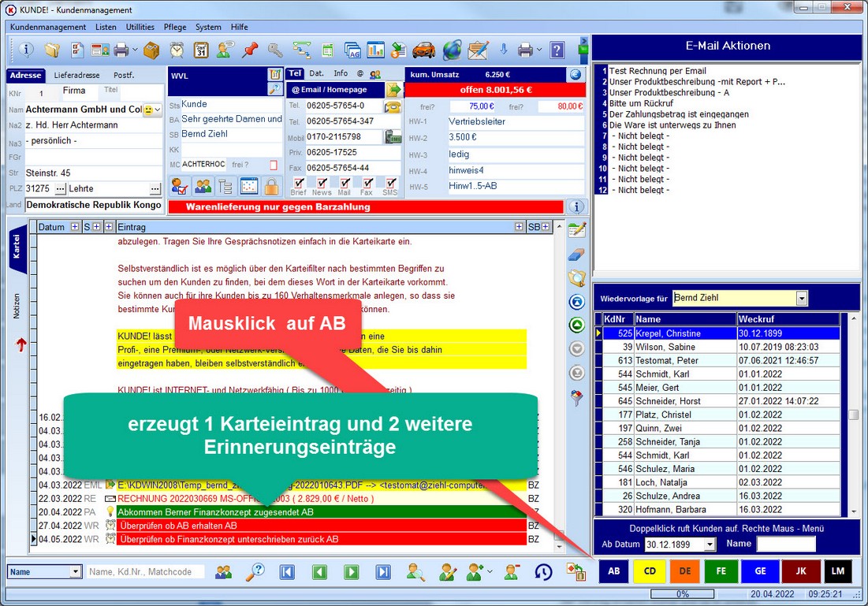Viewport: 868px width, 606px height.
Task: Open the globe internet icon
Action: click(x=452, y=50)
